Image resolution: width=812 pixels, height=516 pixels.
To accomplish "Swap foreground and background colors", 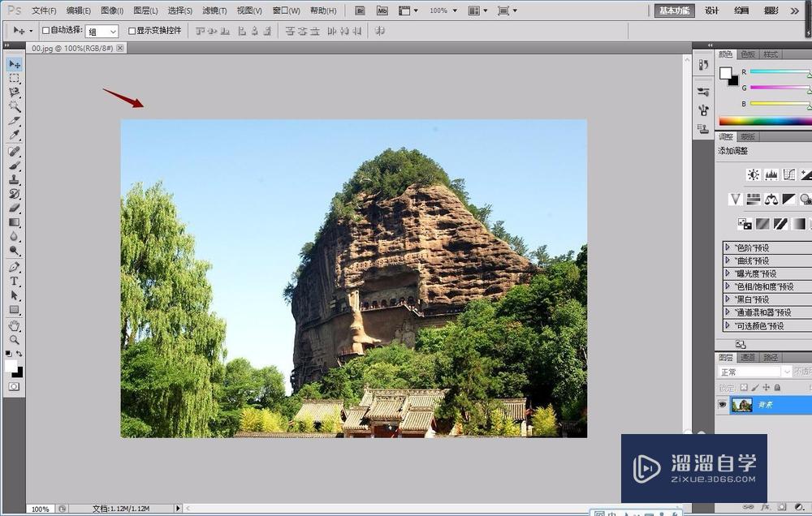I will pos(19,354).
